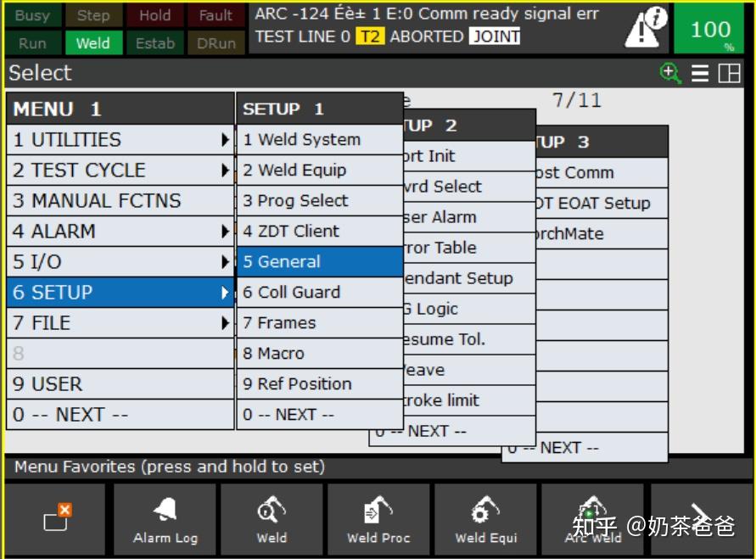Click the Select screen title
Screen dimensions: 756x559
(41, 73)
